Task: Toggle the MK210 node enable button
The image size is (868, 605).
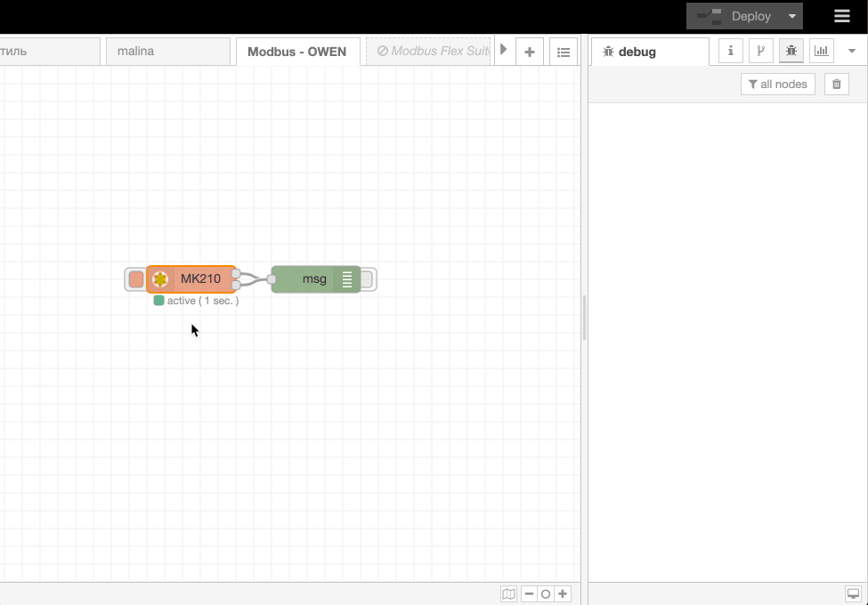Action: click(x=136, y=278)
